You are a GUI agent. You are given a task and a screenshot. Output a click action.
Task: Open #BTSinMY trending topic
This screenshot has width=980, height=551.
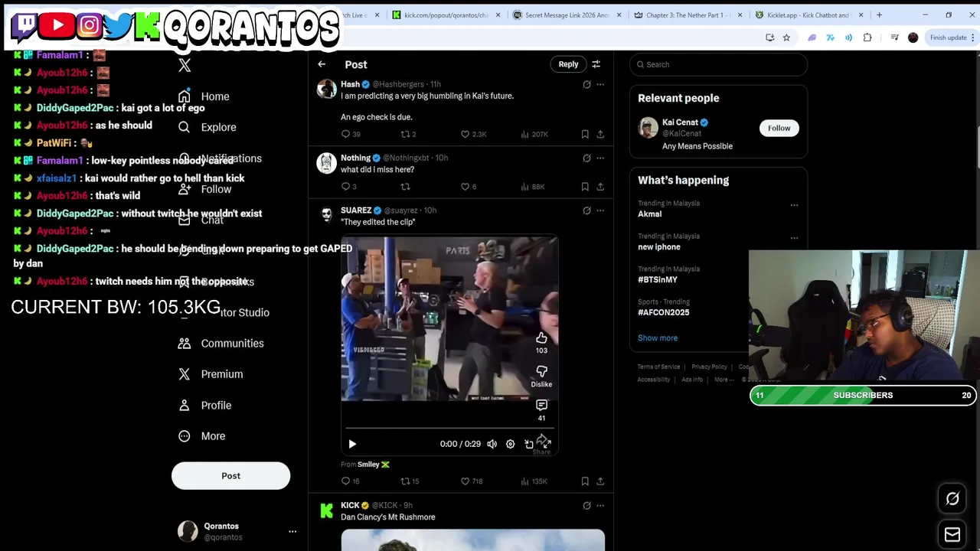[658, 280]
